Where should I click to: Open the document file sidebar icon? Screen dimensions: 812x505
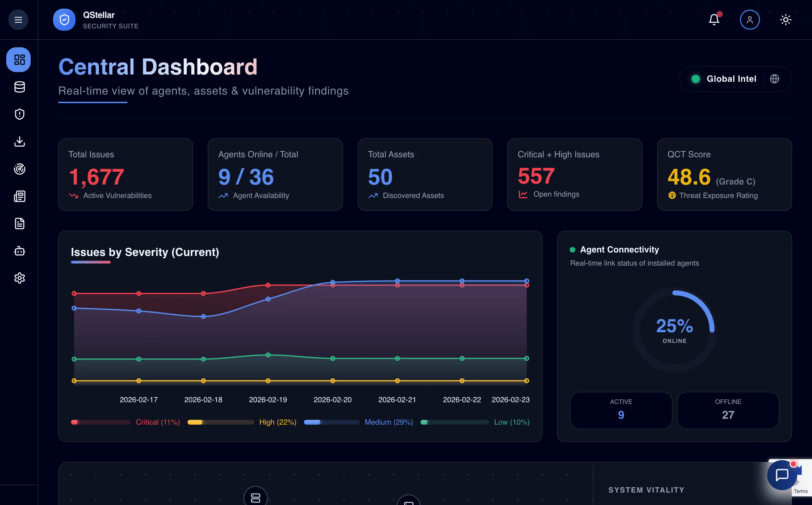(x=19, y=224)
